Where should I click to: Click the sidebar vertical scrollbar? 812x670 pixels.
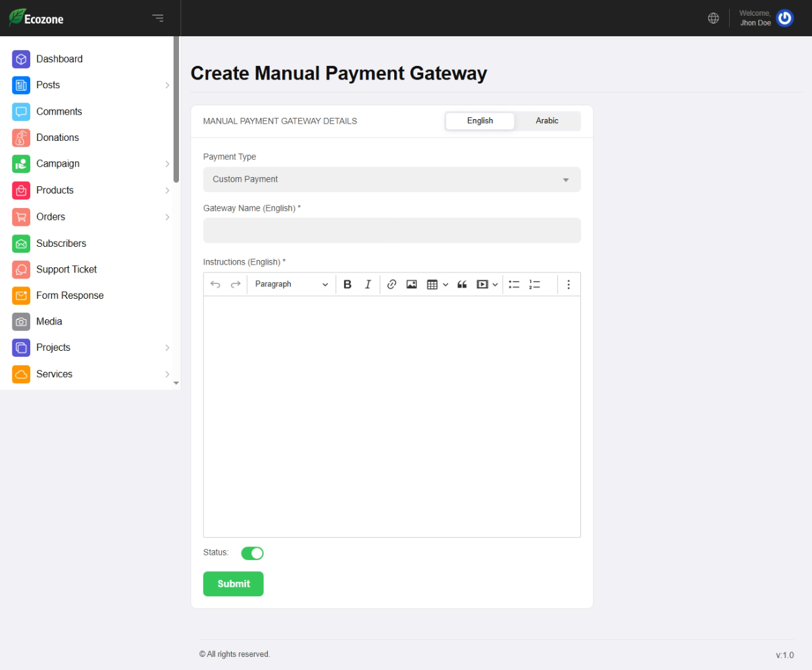click(176, 112)
